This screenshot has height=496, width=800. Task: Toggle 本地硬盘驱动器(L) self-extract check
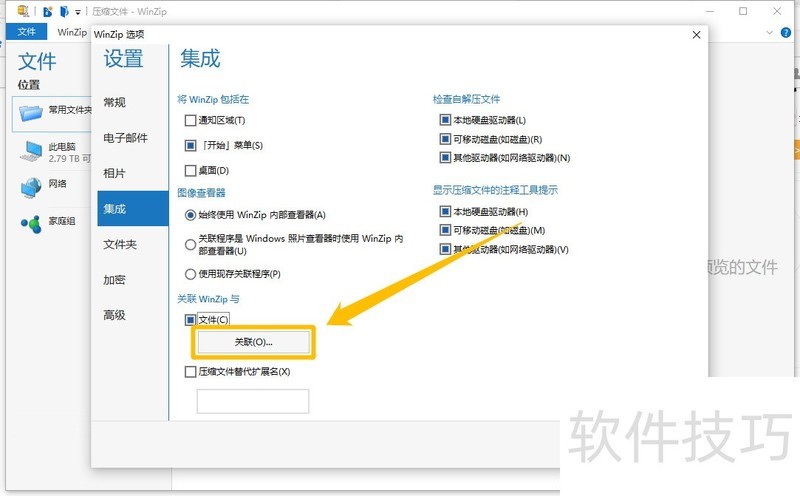(445, 120)
